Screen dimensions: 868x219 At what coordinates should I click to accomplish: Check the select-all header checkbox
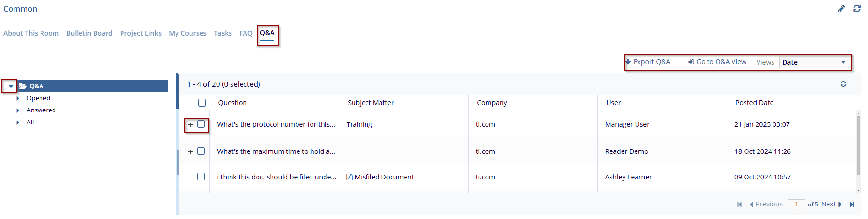pos(202,103)
